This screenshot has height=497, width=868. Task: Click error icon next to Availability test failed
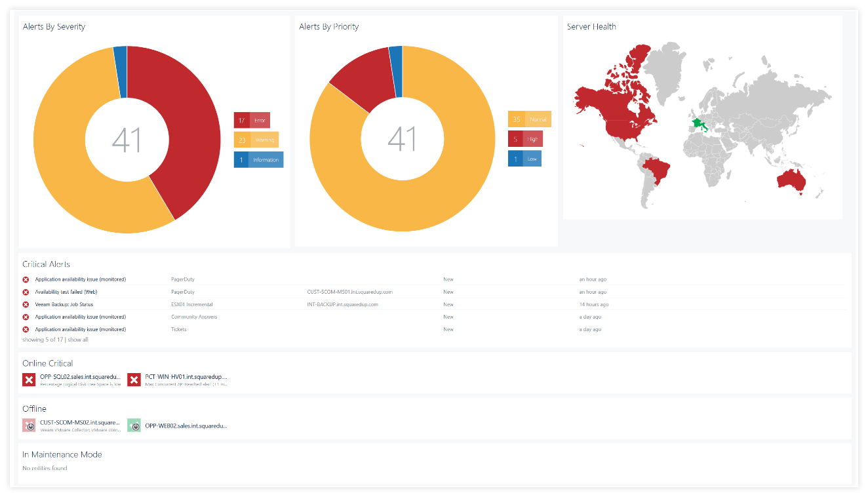point(26,292)
